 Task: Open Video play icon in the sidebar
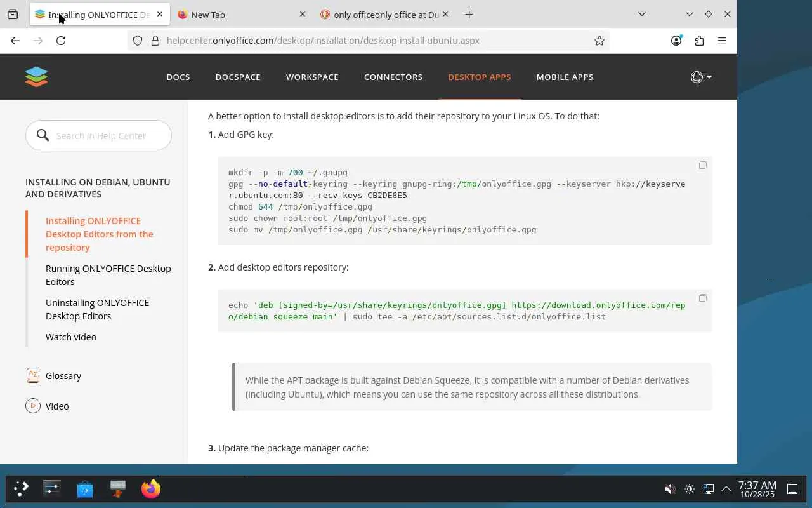(x=33, y=406)
